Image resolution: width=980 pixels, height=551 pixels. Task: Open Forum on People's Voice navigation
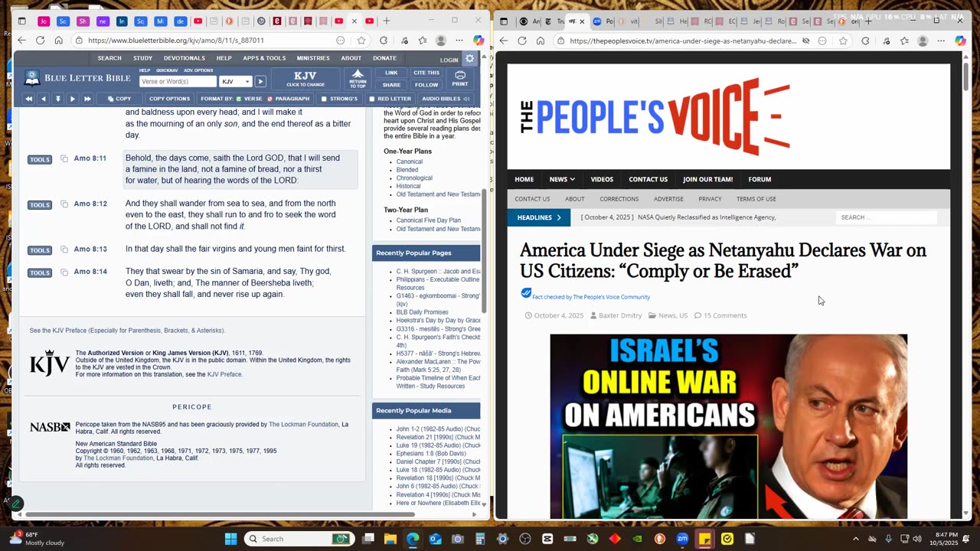pyautogui.click(x=759, y=179)
